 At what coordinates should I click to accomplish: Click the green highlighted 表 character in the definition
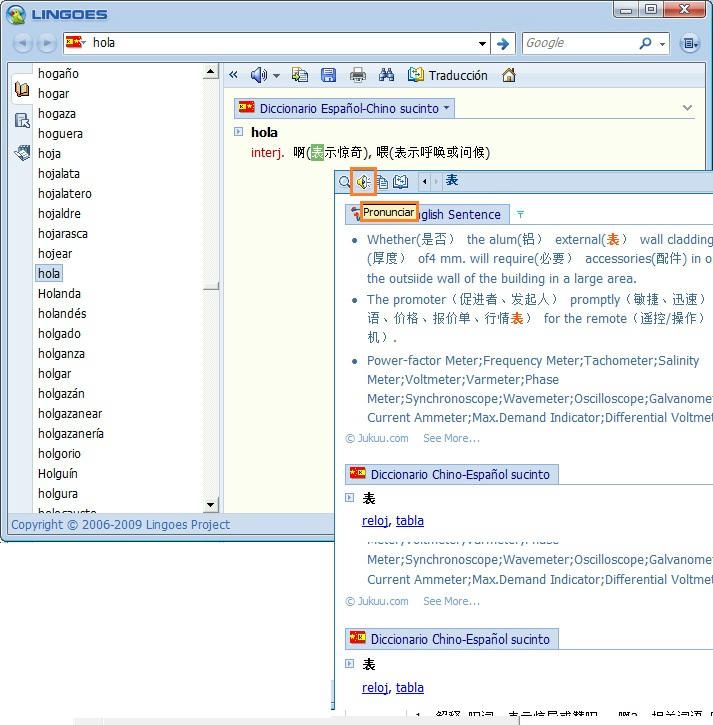[x=317, y=152]
